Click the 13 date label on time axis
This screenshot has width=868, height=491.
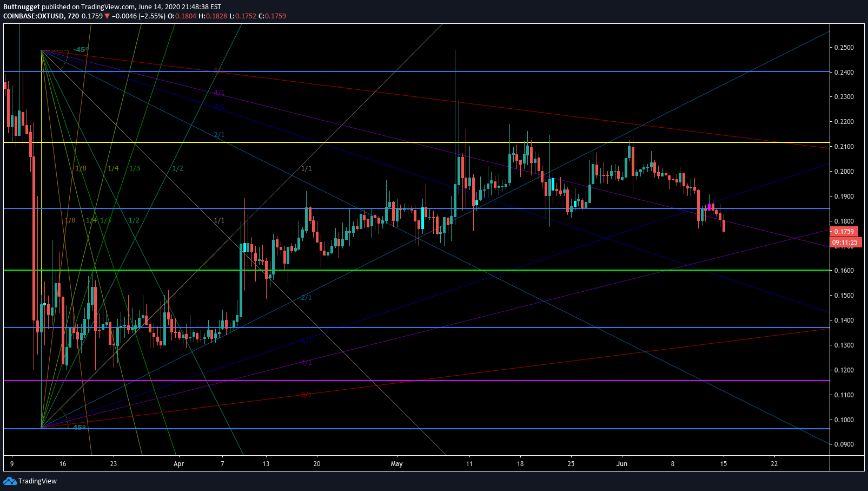[266, 464]
